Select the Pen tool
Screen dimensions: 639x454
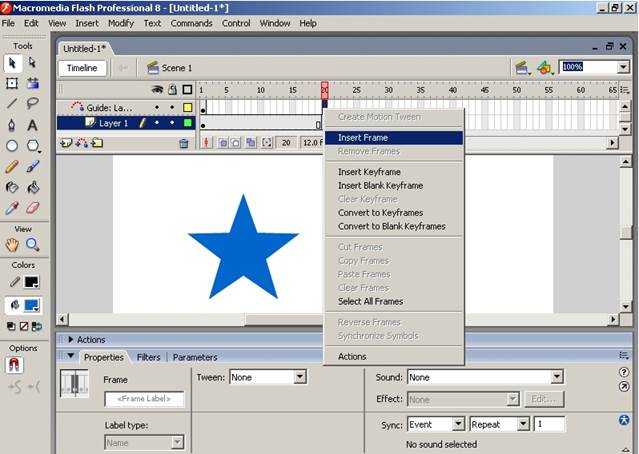click(x=12, y=125)
